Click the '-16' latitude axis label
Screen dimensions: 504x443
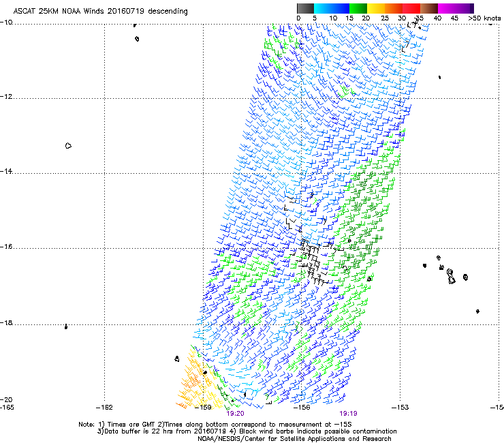pyautogui.click(x=6, y=247)
